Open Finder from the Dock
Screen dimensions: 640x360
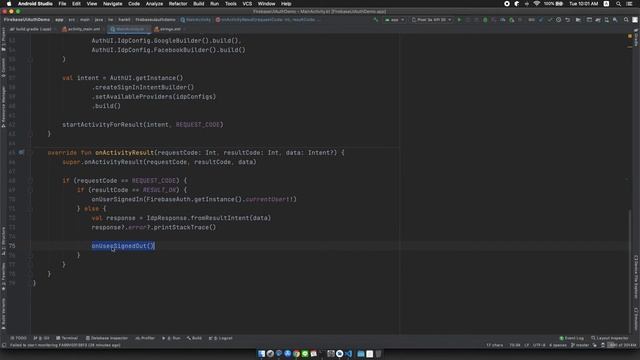(261, 353)
